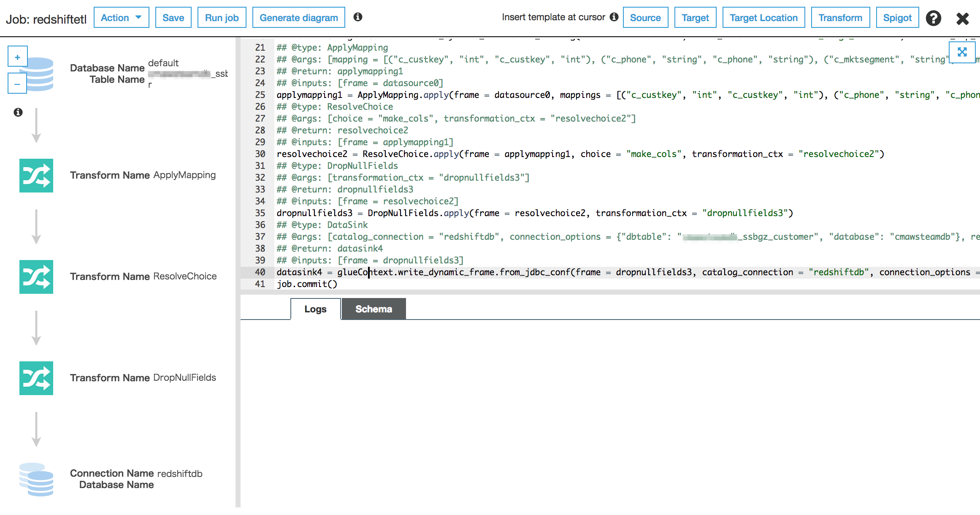Zoom out the diagram with the minus control
Image resolution: width=980 pixels, height=515 pixels.
[x=17, y=84]
